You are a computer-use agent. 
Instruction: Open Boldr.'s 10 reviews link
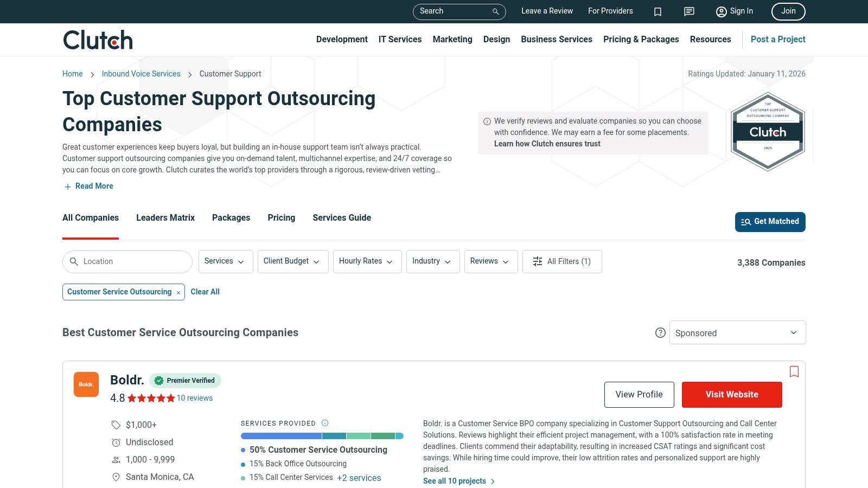click(195, 398)
